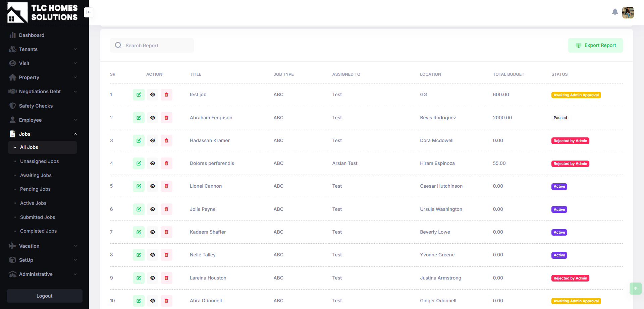The height and width of the screenshot is (309, 644).
Task: Open Unassigned Jobs submenu item
Action: coord(39,161)
